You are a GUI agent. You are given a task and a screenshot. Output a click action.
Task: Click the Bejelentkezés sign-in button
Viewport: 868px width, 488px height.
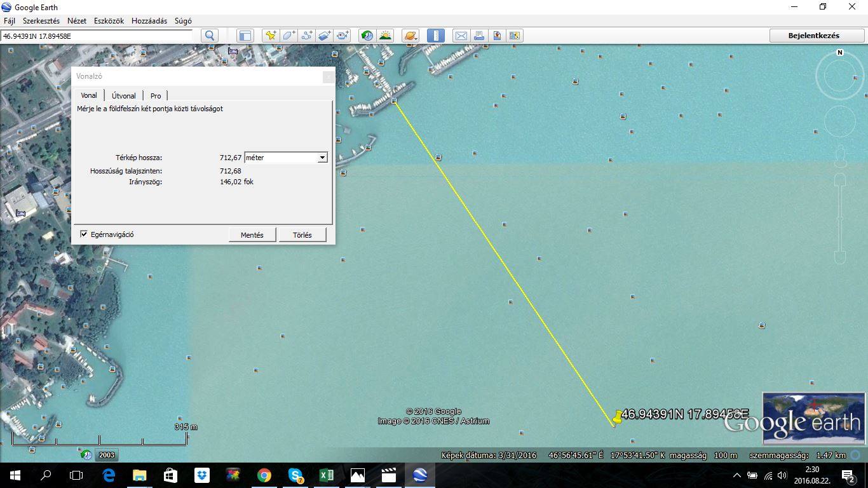pos(813,36)
